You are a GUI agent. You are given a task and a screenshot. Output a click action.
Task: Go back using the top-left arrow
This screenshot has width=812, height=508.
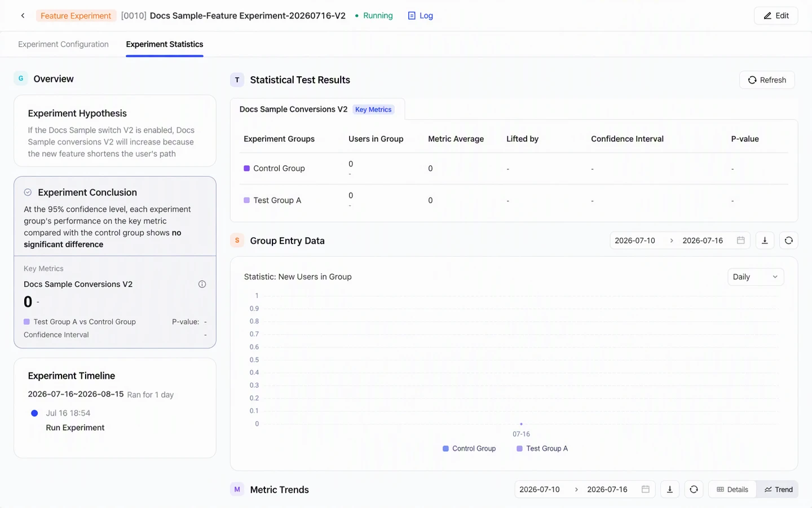(x=23, y=16)
